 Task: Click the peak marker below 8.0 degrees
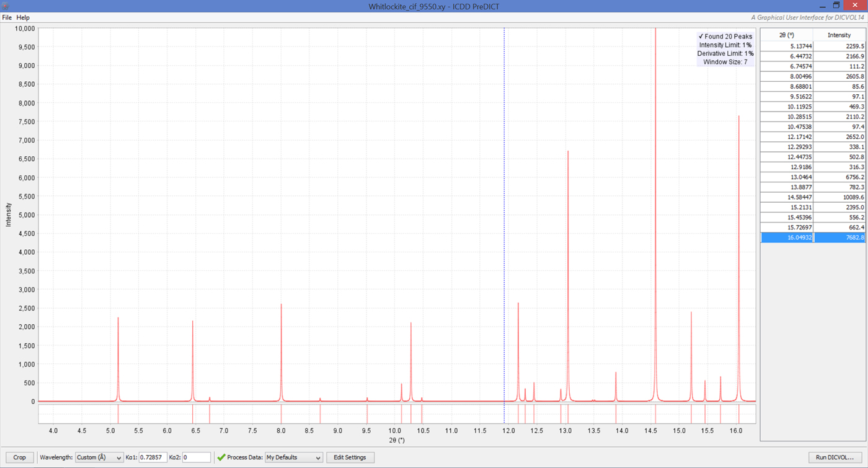[x=281, y=413]
